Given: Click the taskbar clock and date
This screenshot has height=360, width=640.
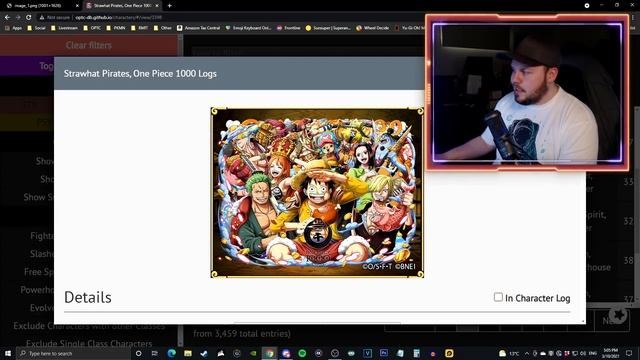Looking at the screenshot, I should 611,353.
